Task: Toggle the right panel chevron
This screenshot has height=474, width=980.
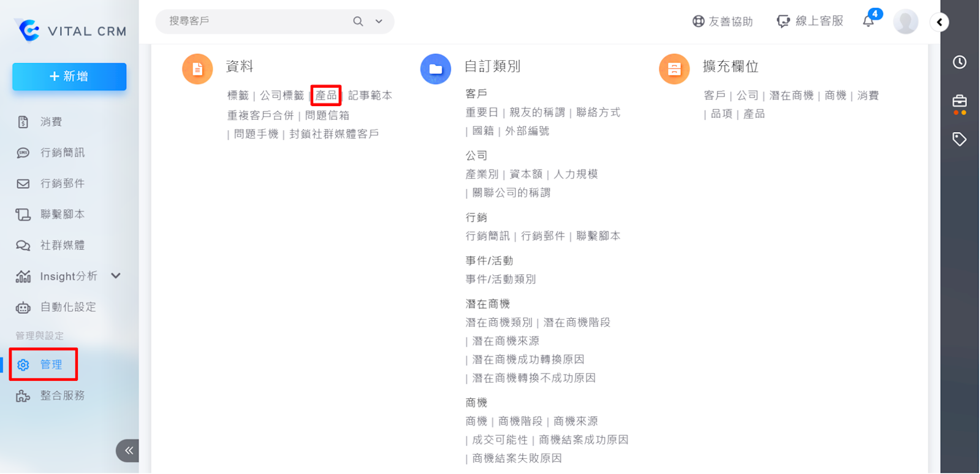Action: (x=940, y=22)
